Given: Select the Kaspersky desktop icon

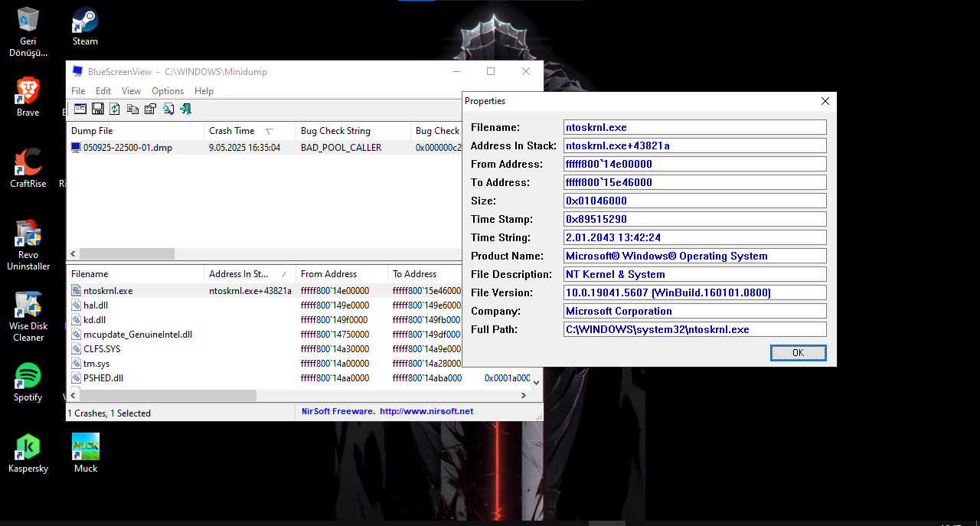Looking at the screenshot, I should [28, 452].
